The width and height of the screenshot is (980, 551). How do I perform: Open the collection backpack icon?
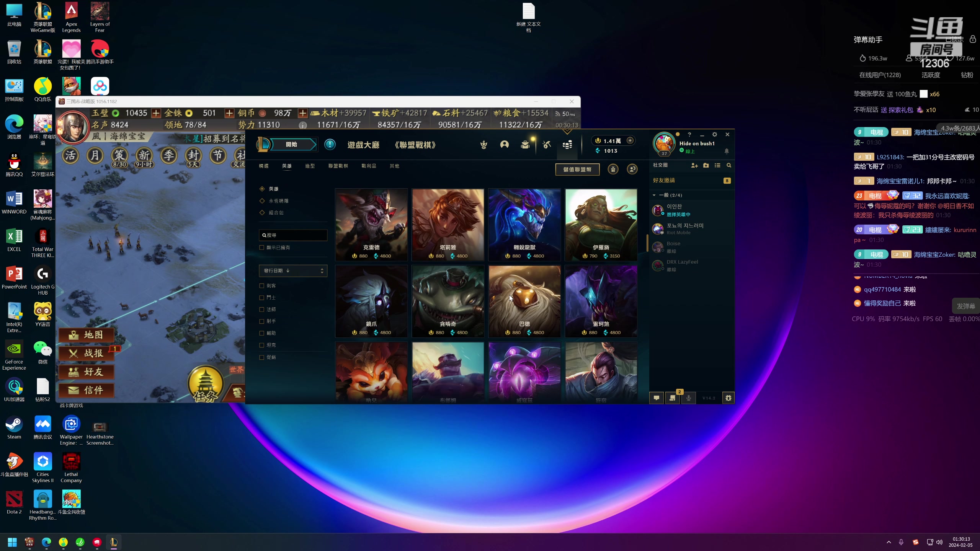coord(526,145)
